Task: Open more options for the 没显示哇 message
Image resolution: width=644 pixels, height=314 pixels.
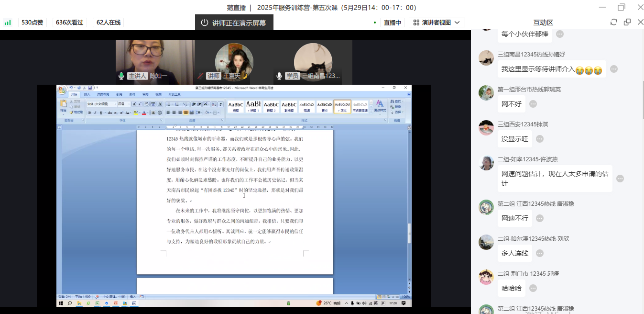Action: point(540,139)
